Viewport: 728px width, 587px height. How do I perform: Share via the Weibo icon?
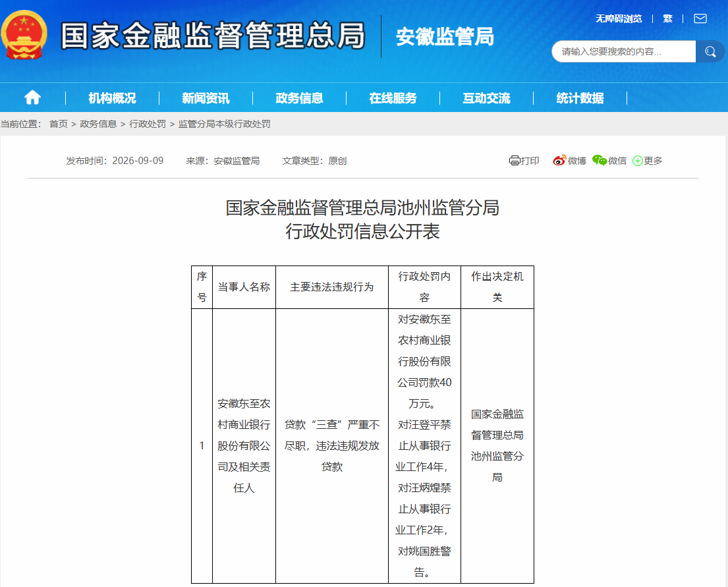[x=559, y=161]
